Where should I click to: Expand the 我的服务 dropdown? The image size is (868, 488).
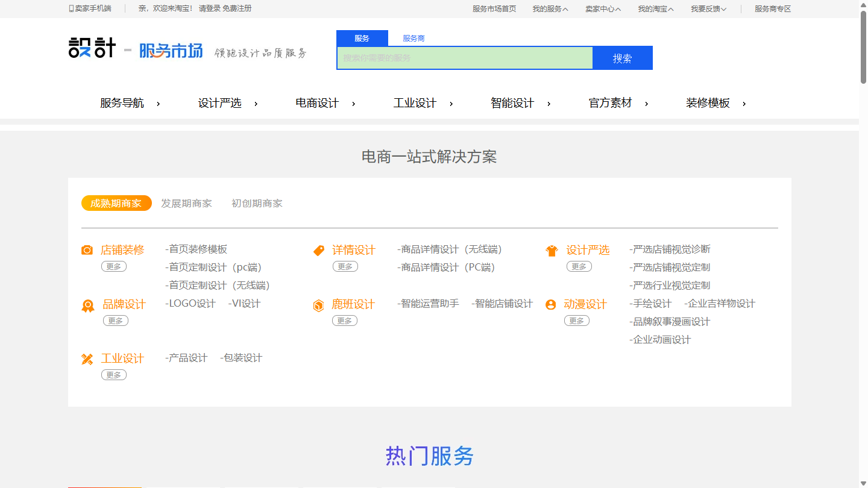click(x=550, y=9)
